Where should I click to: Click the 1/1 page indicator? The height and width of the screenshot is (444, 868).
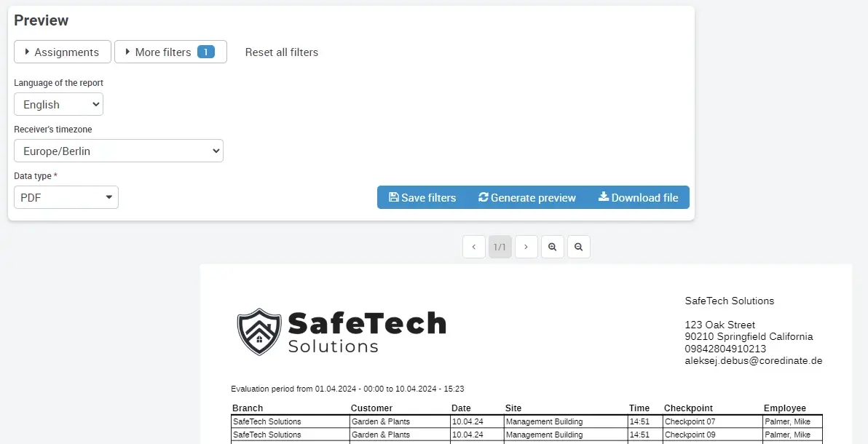pos(500,247)
